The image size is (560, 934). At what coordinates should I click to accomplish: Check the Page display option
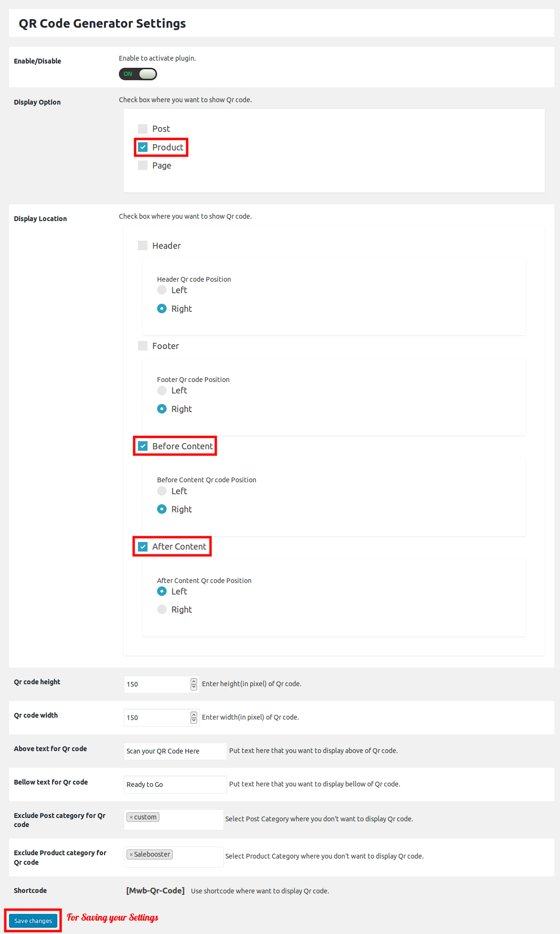click(x=143, y=165)
